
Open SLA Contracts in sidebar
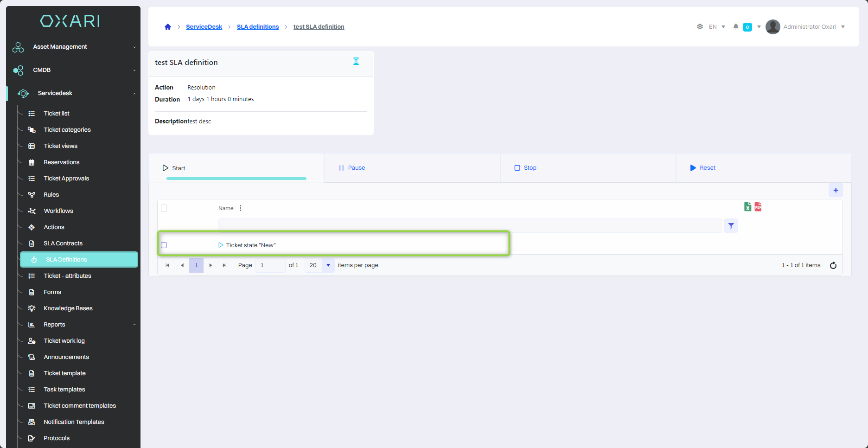(x=63, y=243)
